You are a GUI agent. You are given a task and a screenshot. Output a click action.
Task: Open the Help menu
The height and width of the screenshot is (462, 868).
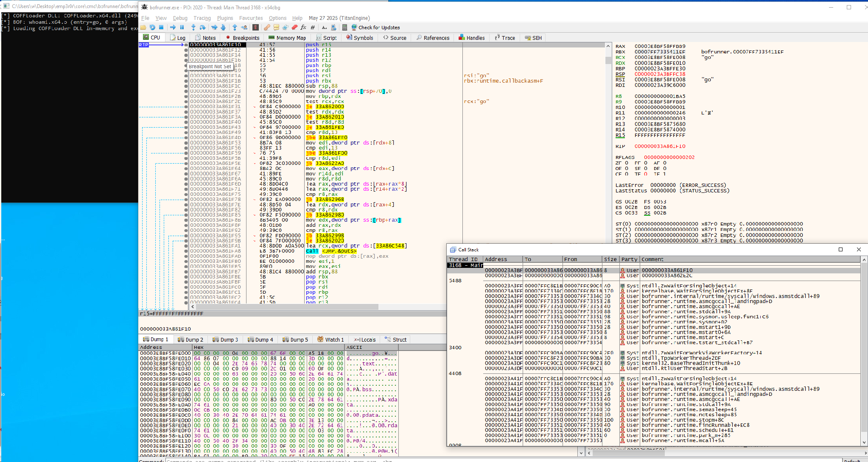[x=297, y=18]
